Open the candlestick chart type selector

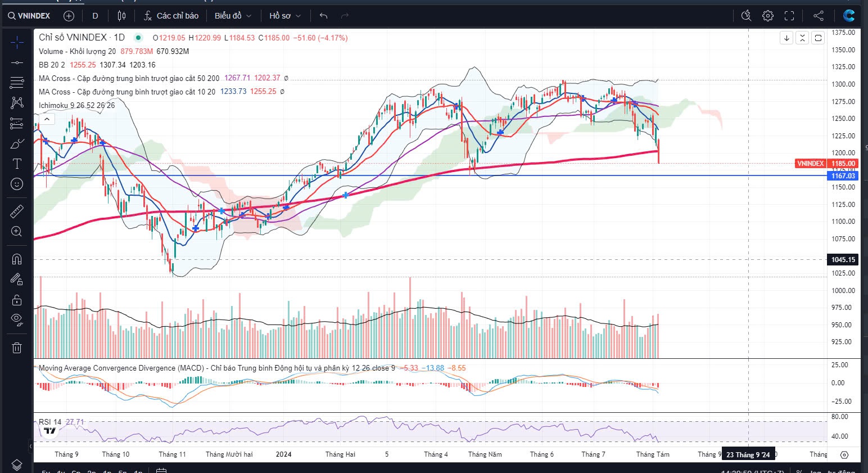(x=121, y=16)
